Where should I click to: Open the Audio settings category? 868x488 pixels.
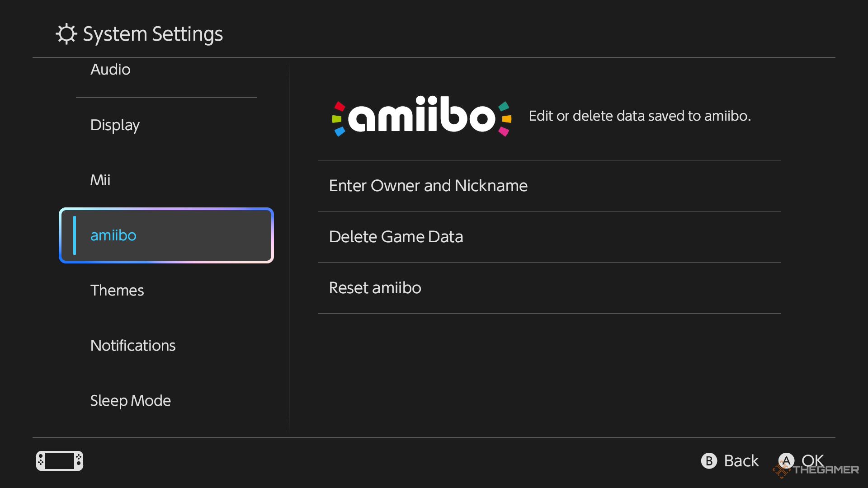(110, 70)
